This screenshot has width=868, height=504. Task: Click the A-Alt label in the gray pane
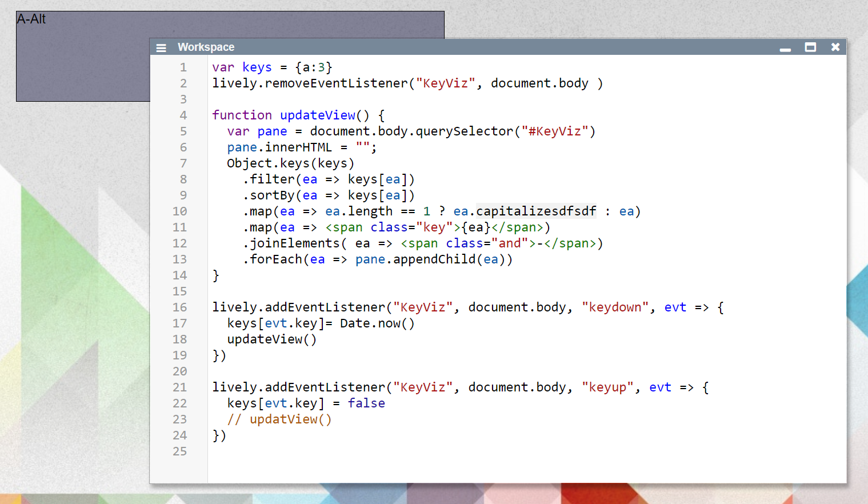pos(31,19)
